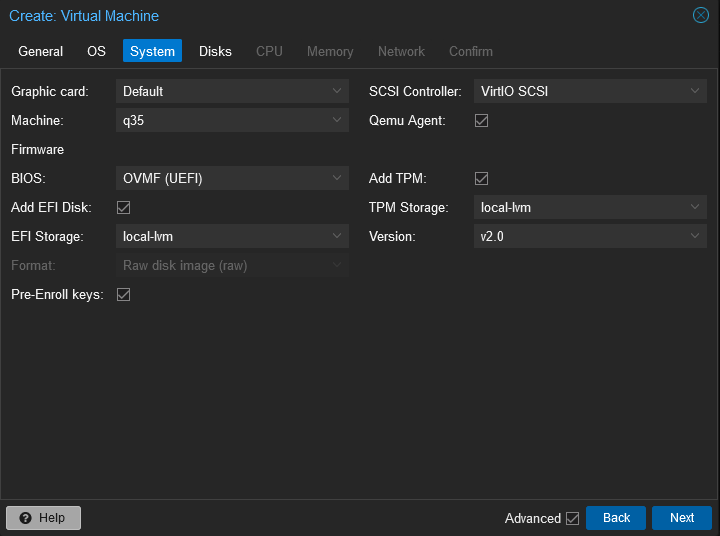The height and width of the screenshot is (536, 720).
Task: Disable the Add EFI Disk checkbox
Action: click(124, 207)
